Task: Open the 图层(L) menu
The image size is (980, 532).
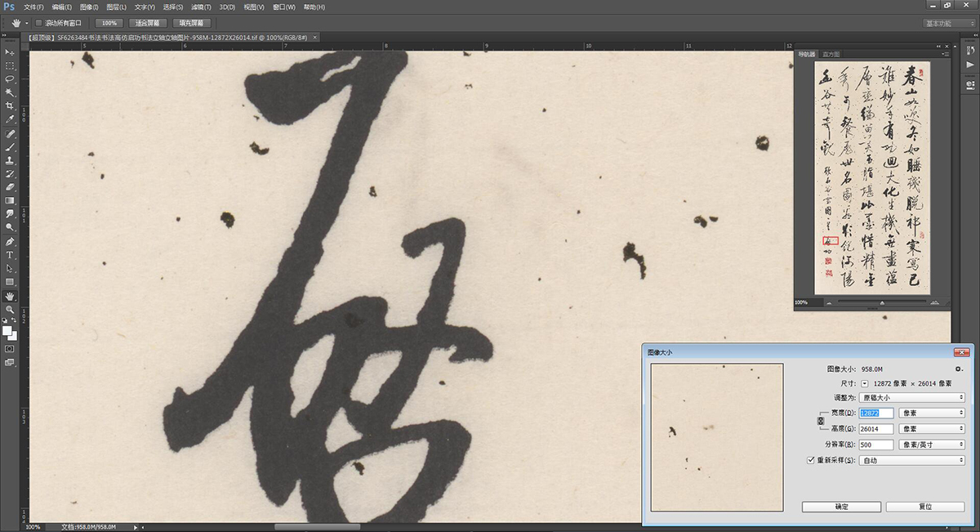Action: click(x=117, y=7)
